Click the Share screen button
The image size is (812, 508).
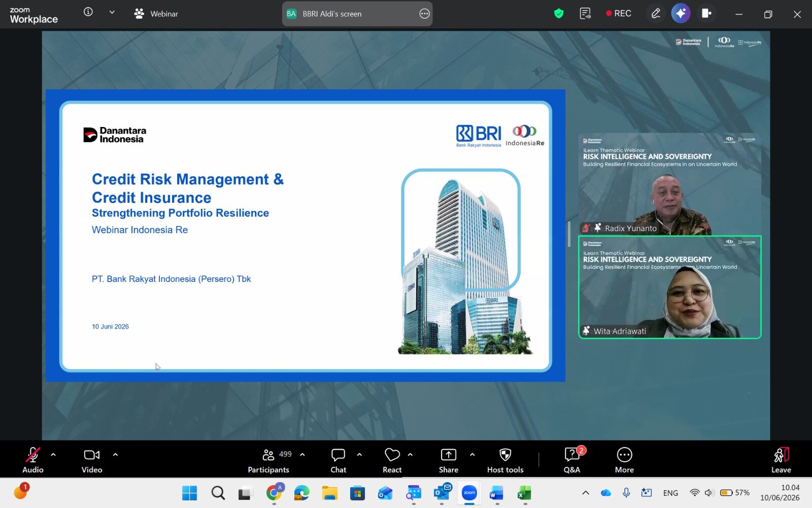coord(449,460)
